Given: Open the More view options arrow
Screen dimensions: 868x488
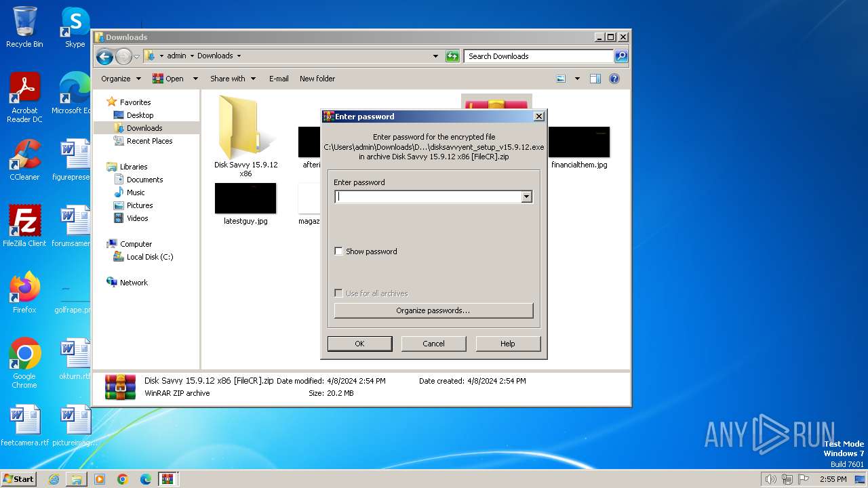Looking at the screenshot, I should (577, 79).
